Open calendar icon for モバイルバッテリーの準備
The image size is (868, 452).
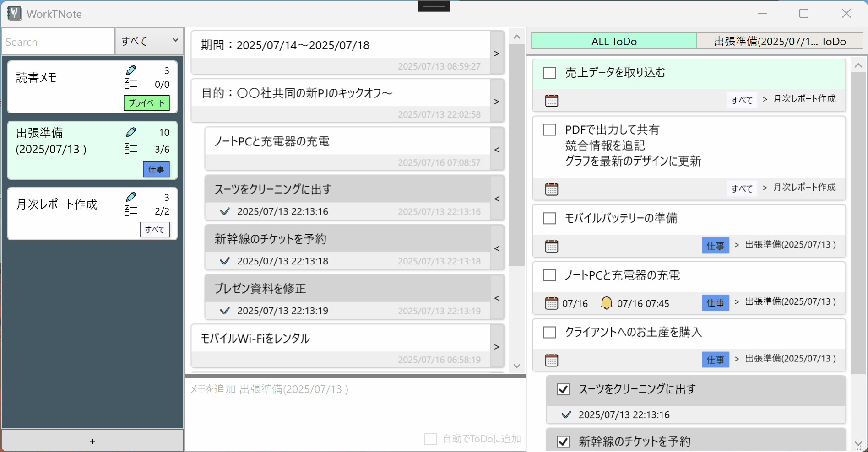point(552,246)
